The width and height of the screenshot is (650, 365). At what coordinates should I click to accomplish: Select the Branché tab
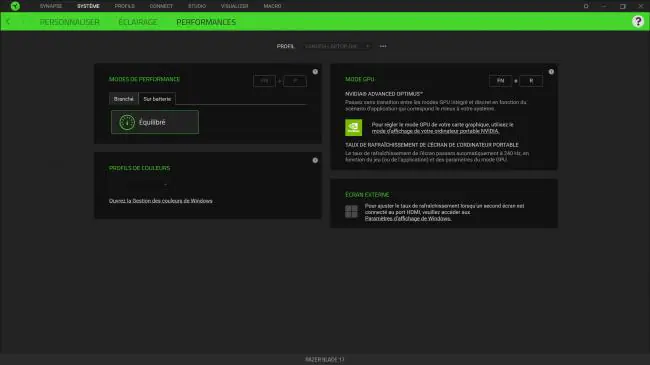pos(124,99)
